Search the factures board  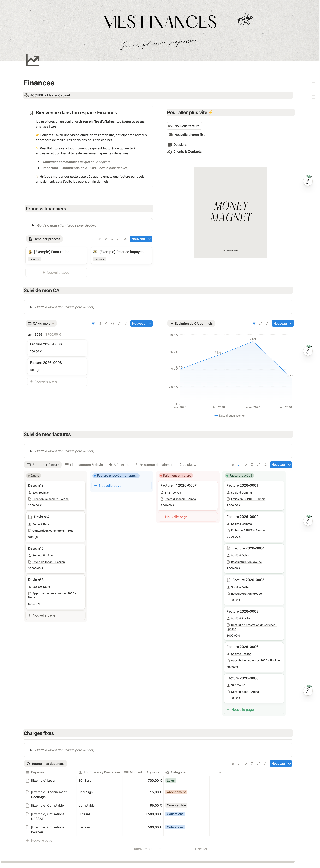(252, 465)
